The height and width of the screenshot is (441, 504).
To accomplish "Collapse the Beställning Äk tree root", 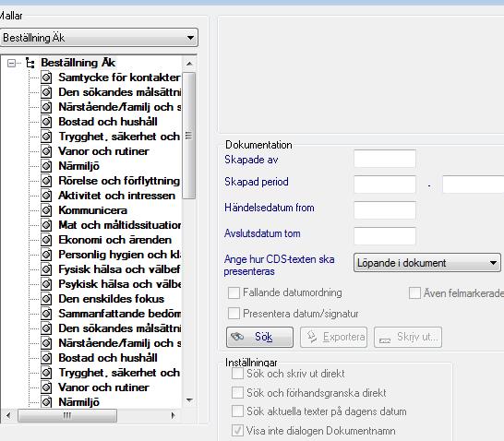I will [11, 64].
